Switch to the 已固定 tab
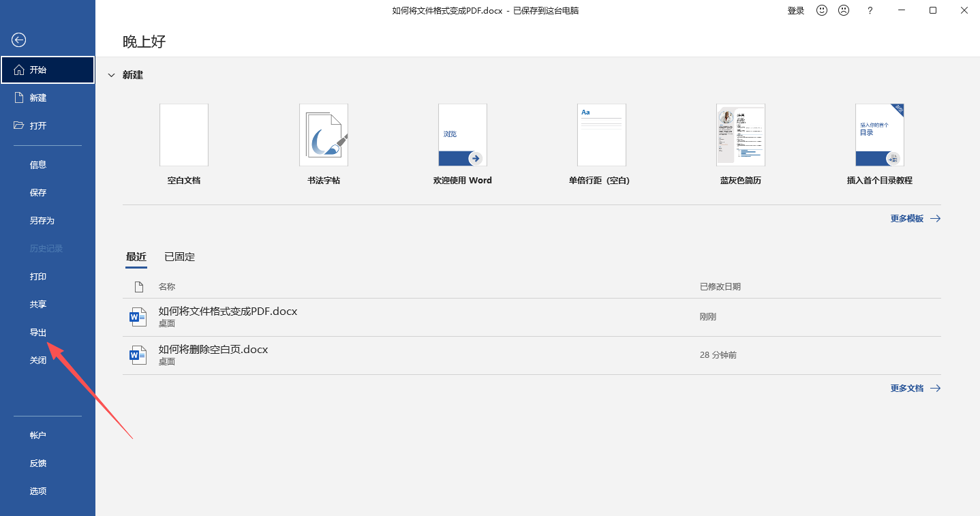Viewport: 980px width, 516px height. (x=180, y=257)
